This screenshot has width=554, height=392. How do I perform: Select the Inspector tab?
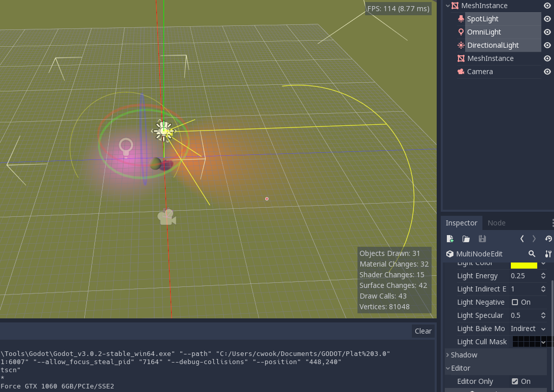(461, 222)
